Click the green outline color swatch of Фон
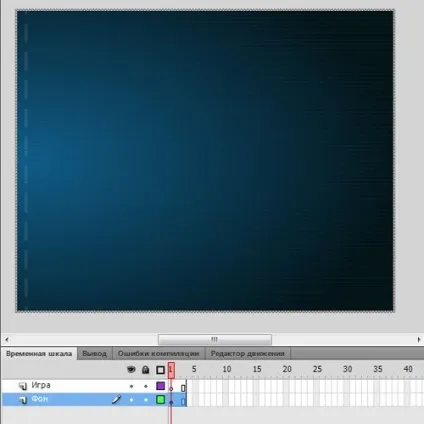 (161, 400)
